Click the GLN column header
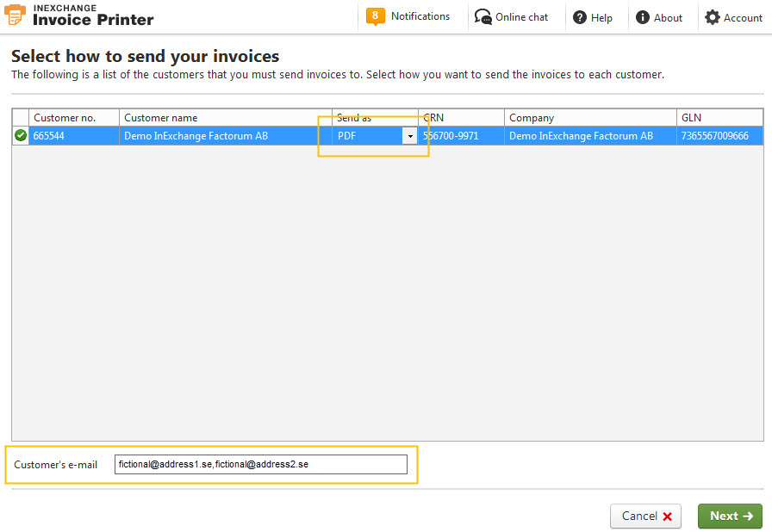This screenshot has width=772, height=532. click(x=719, y=118)
